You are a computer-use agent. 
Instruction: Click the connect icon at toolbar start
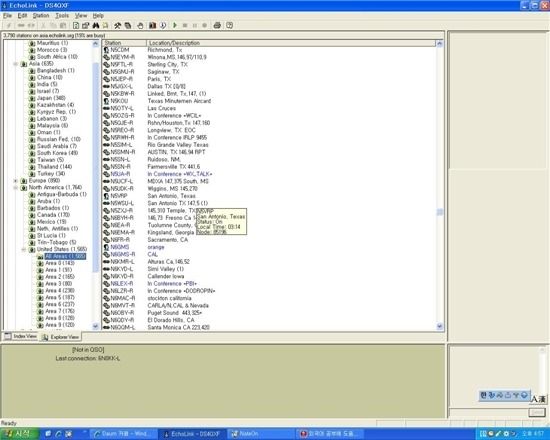[x=9, y=25]
